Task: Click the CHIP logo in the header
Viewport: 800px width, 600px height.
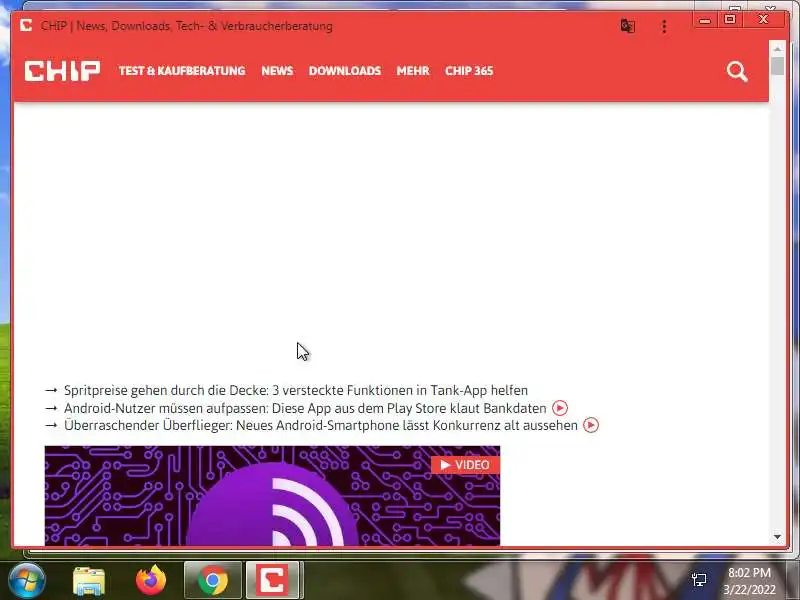Action: [62, 71]
